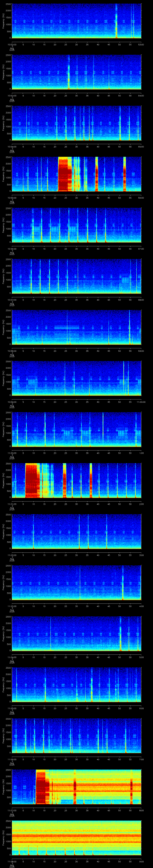Click the Frequency (Hz) axis label of the 11:03:00 panel
The image size is (153, 868).
pyautogui.click(x=3, y=583)
